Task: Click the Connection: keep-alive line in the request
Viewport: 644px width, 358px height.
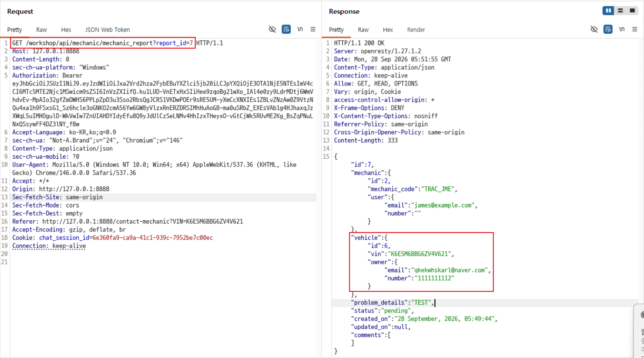Action: 49,246
